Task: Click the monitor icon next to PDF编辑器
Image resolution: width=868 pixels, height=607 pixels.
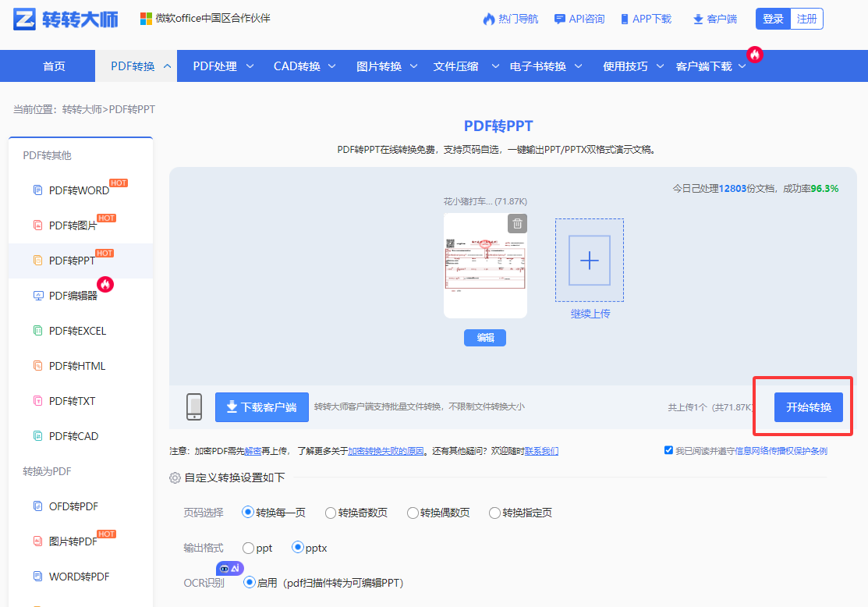Action: click(x=38, y=296)
